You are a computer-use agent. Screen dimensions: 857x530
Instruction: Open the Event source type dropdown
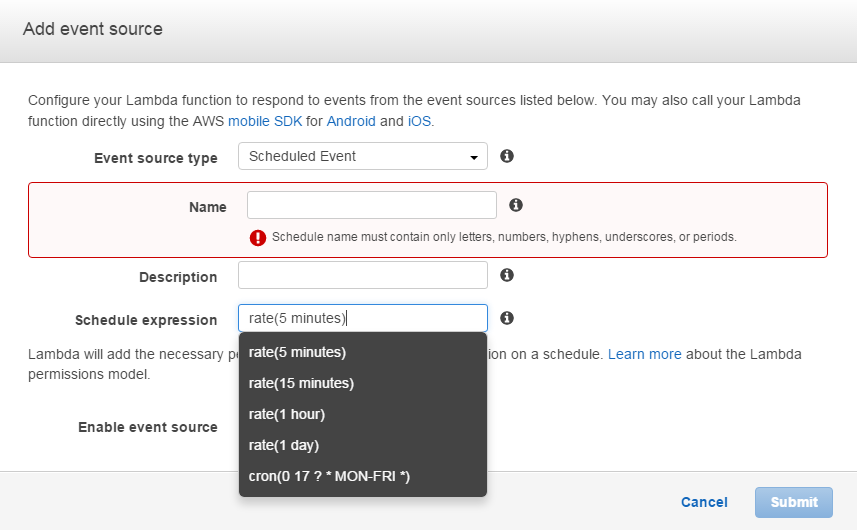[x=362, y=156]
